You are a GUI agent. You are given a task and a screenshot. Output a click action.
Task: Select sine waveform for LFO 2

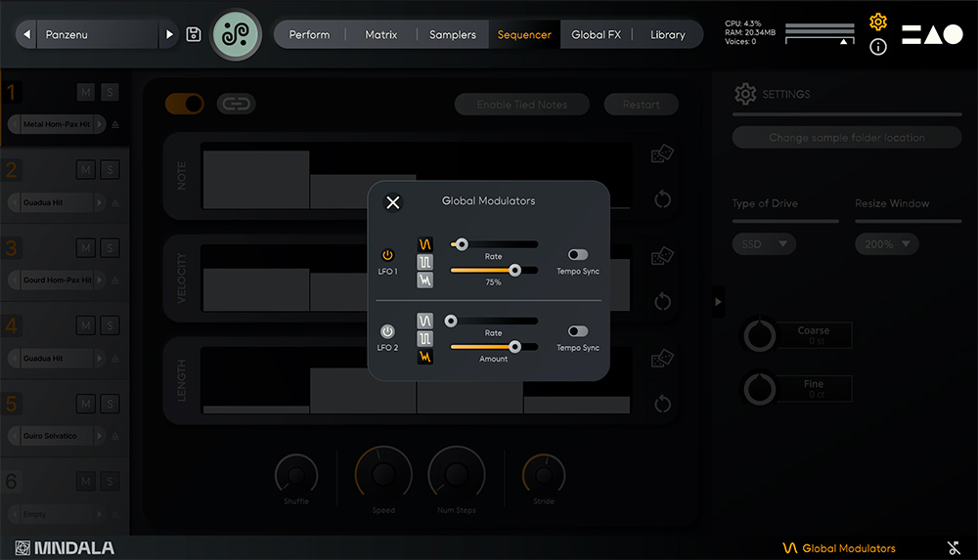[x=424, y=322]
